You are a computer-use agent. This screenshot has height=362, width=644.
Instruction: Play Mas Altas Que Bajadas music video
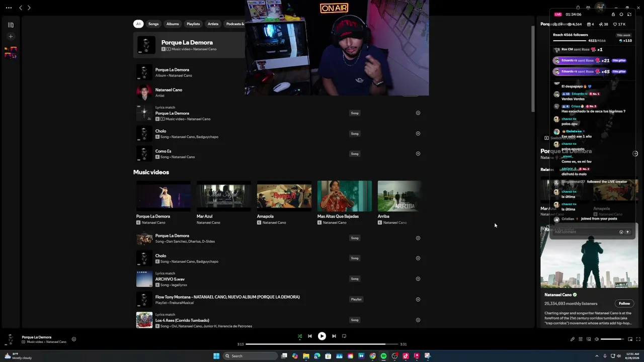click(345, 196)
